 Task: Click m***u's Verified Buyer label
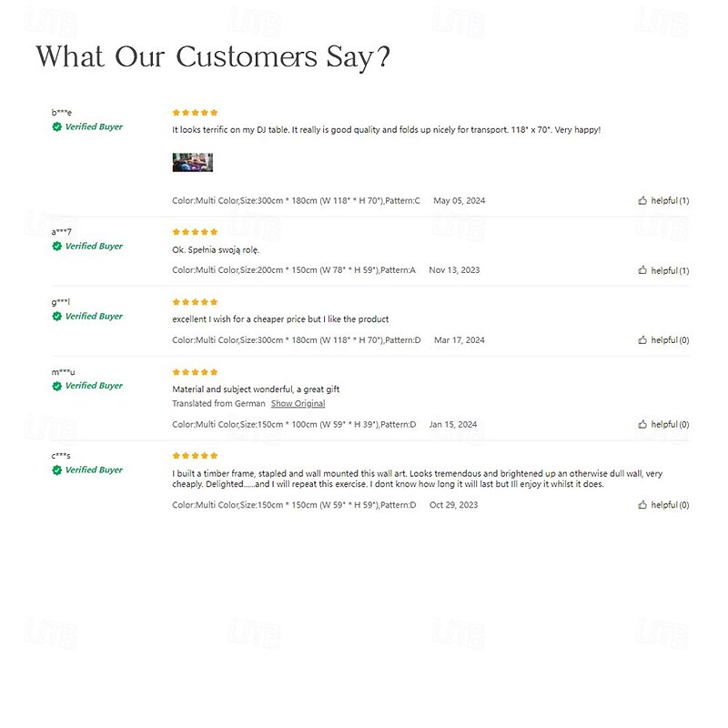click(x=94, y=386)
